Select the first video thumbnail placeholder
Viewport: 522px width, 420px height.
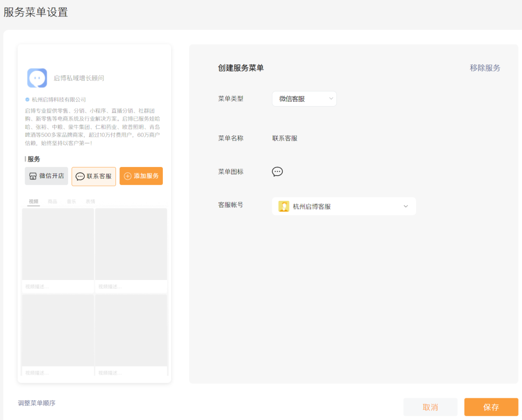[58, 244]
